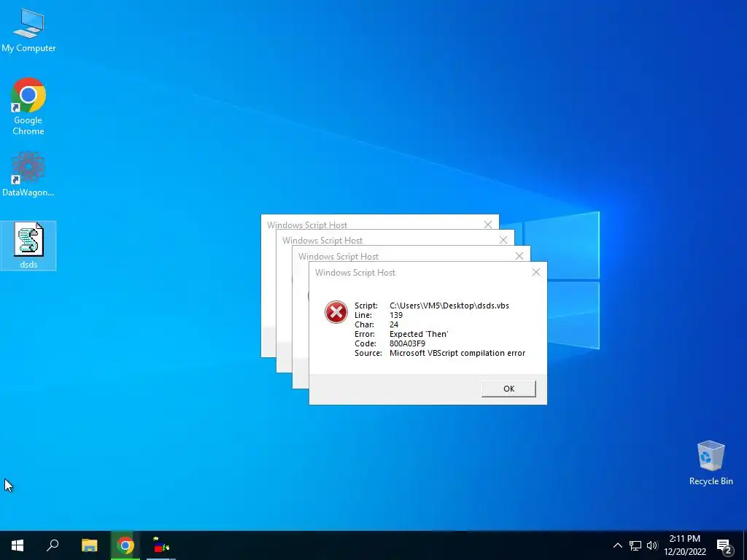This screenshot has width=747, height=560.
Task: Click the colorful blocks taskbar app
Action: pyautogui.click(x=161, y=545)
